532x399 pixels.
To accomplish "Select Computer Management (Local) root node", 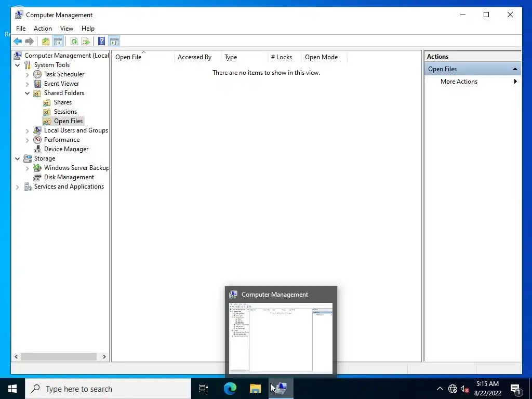I will pos(66,56).
